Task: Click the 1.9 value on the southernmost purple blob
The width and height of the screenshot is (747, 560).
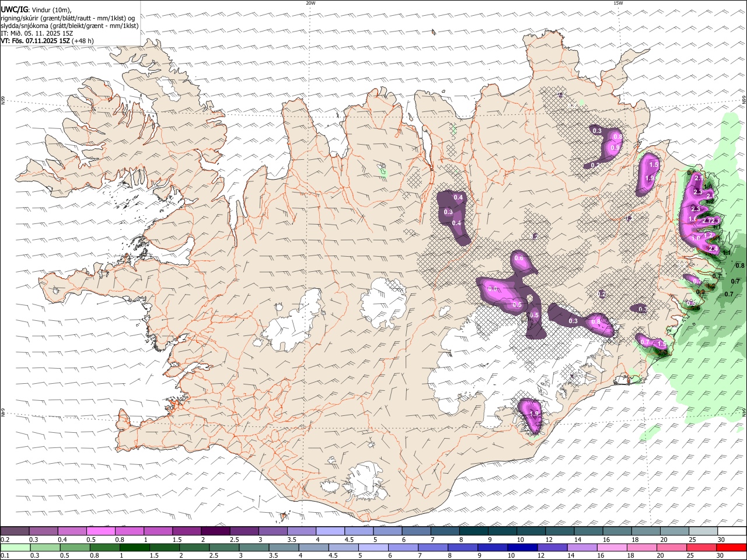Action: pyautogui.click(x=533, y=414)
